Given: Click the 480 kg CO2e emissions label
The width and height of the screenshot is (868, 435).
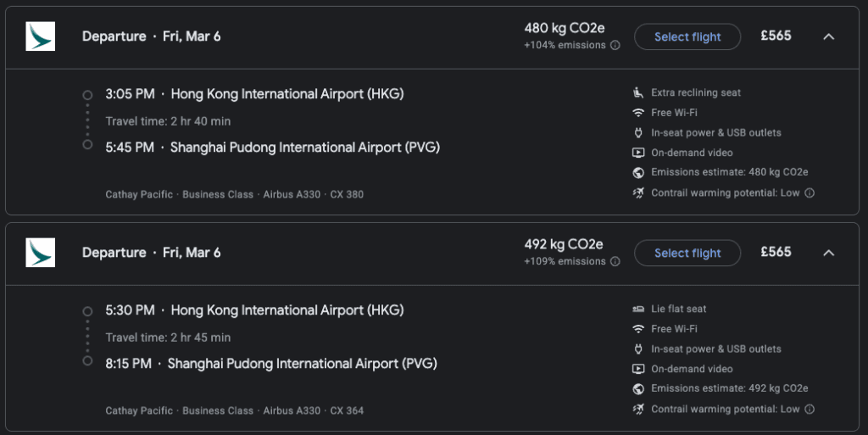Looking at the screenshot, I should tap(564, 28).
